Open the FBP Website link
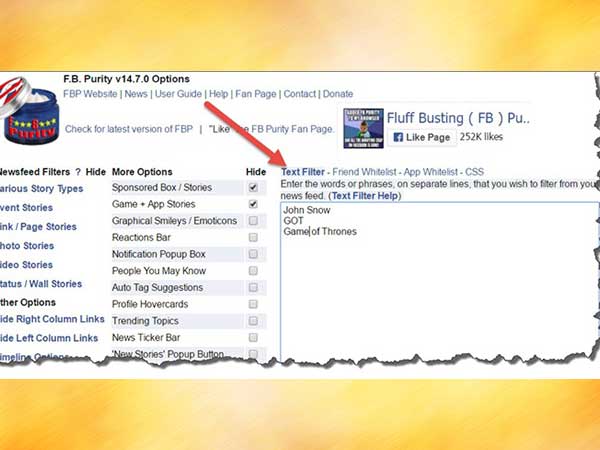600x450 pixels. click(x=90, y=94)
